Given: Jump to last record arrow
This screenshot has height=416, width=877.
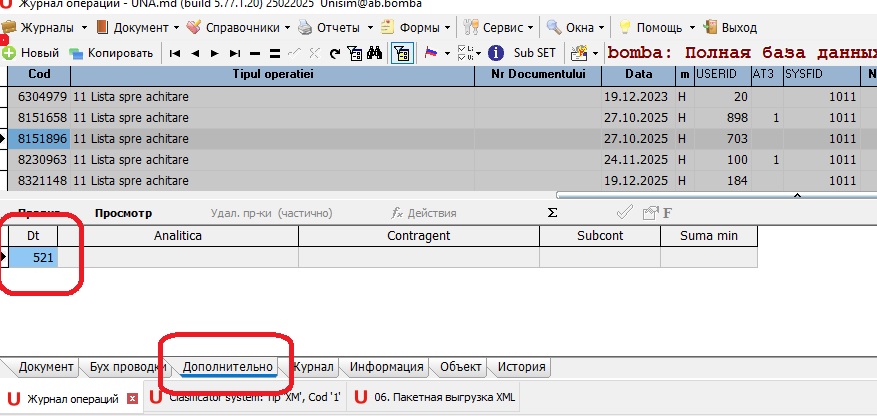Looking at the screenshot, I should pyautogui.click(x=235, y=54).
